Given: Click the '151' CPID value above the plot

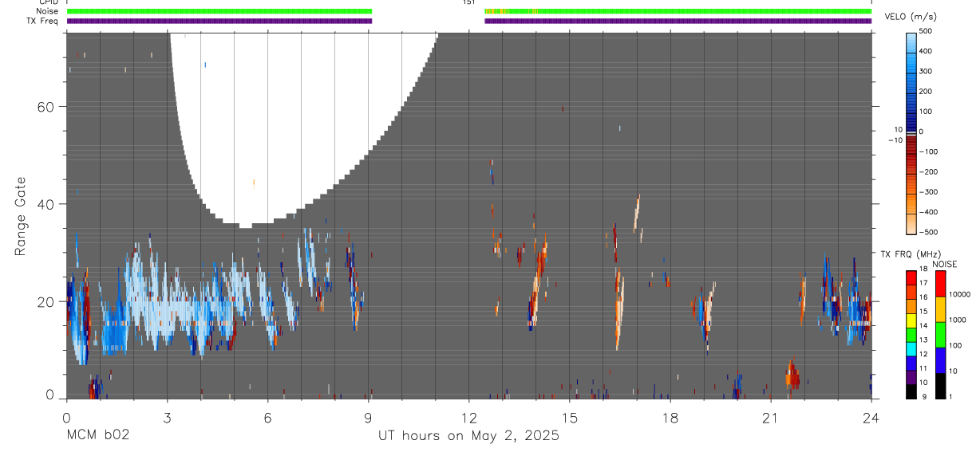Looking at the screenshot, I should click(469, 2).
